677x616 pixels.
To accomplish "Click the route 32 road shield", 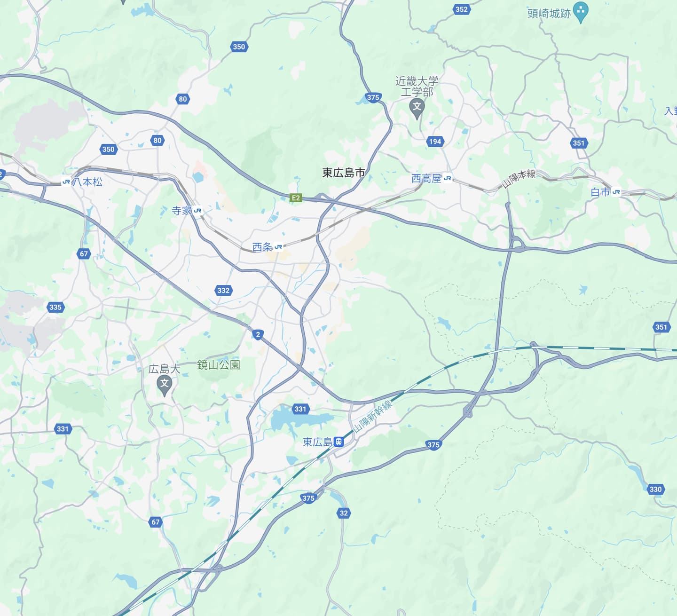I will pos(344,513).
